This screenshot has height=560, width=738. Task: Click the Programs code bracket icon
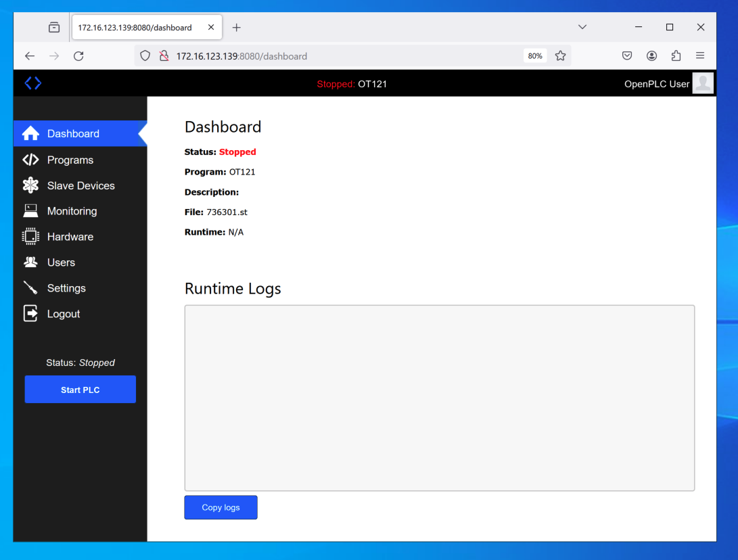(x=30, y=160)
